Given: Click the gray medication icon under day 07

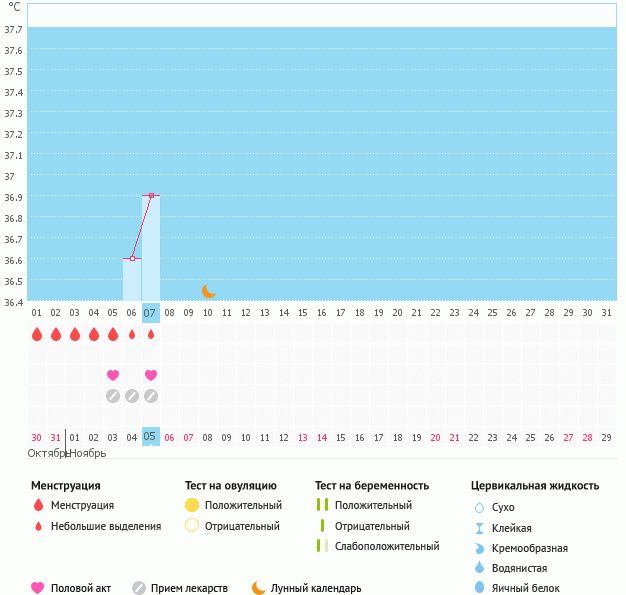Looking at the screenshot, I should pos(151,396).
